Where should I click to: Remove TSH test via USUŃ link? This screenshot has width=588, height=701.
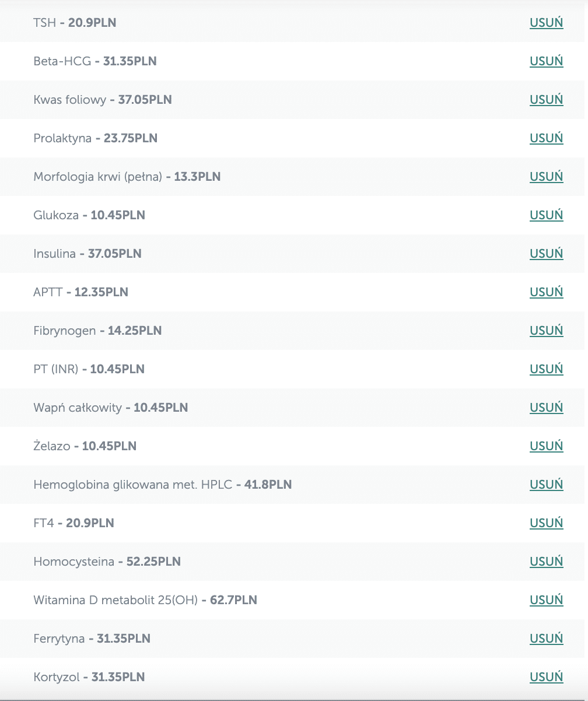[x=546, y=23]
